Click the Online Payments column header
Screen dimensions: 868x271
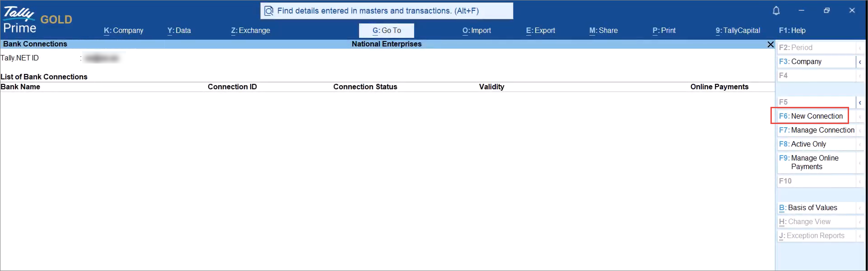[x=719, y=87]
